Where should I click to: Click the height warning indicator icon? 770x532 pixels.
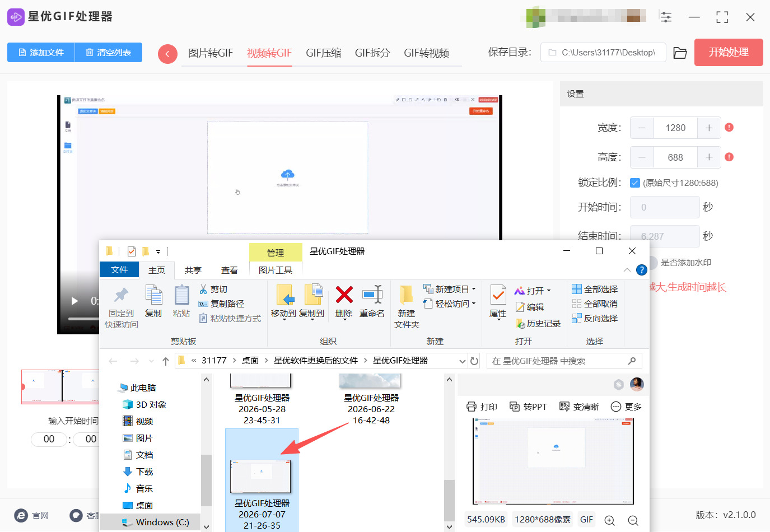coord(729,157)
